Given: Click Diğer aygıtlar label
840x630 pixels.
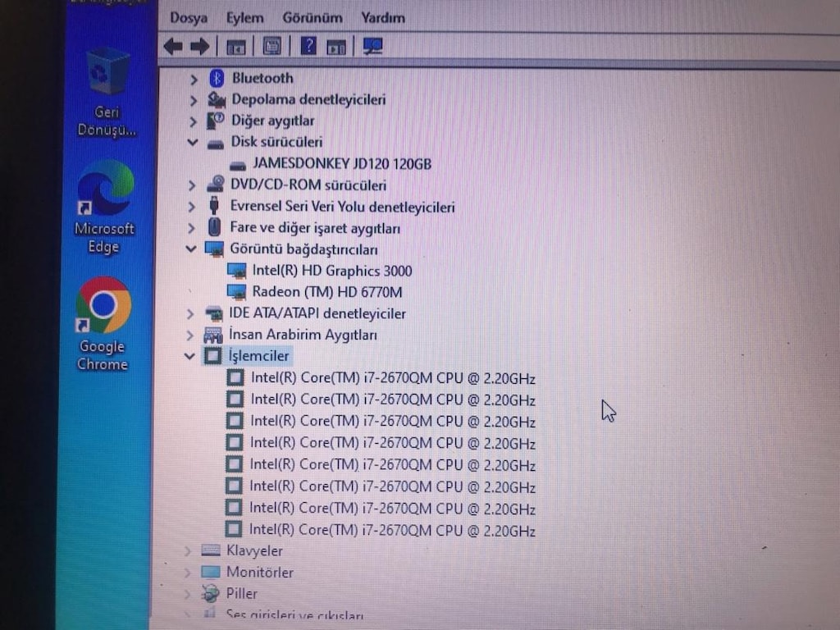Looking at the screenshot, I should (x=272, y=121).
